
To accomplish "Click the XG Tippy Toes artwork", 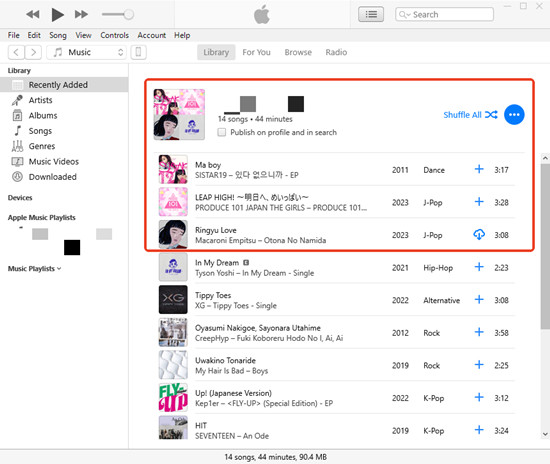I will point(173,300).
